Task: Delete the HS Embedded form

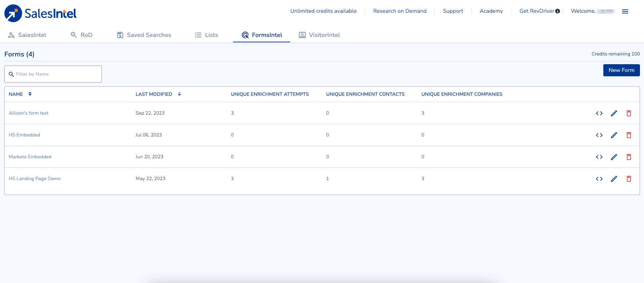Action: point(629,135)
